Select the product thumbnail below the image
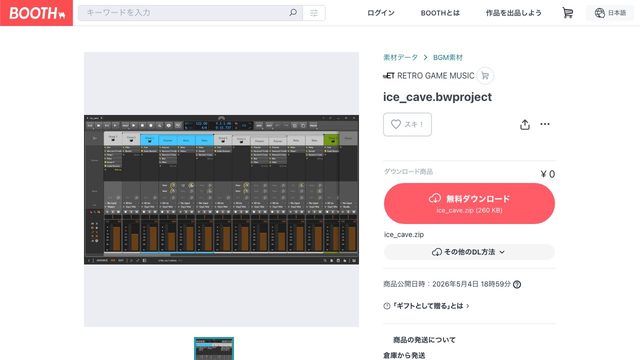This screenshot has width=640, height=360. coord(214,349)
